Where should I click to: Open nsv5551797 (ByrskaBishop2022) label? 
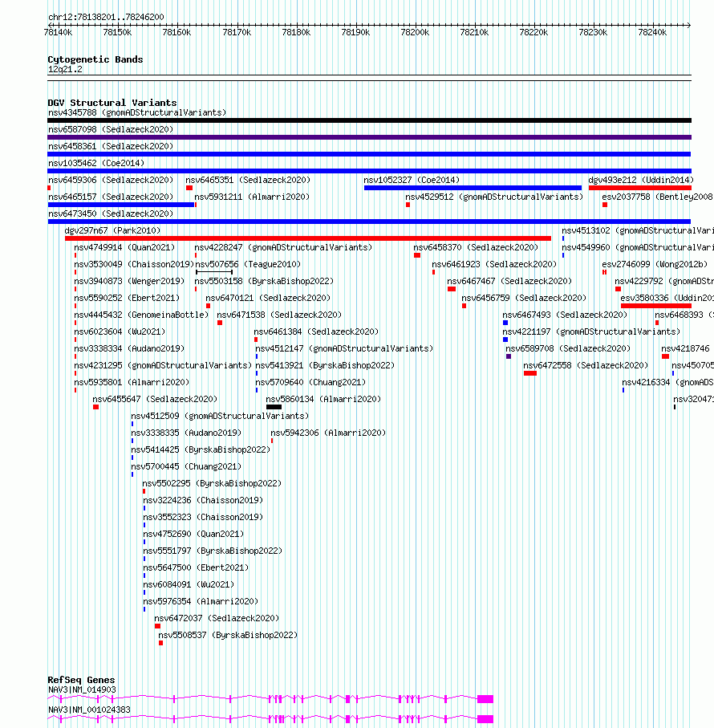[x=213, y=551]
